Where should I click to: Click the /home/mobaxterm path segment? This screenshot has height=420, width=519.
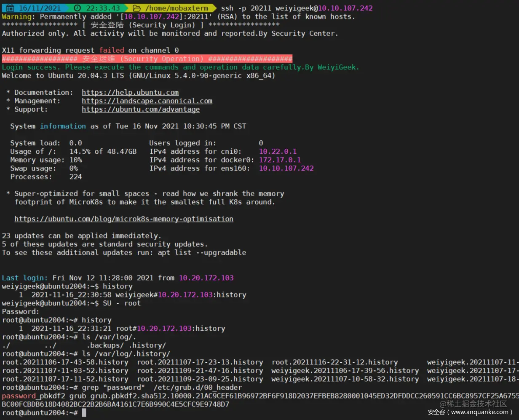click(177, 8)
